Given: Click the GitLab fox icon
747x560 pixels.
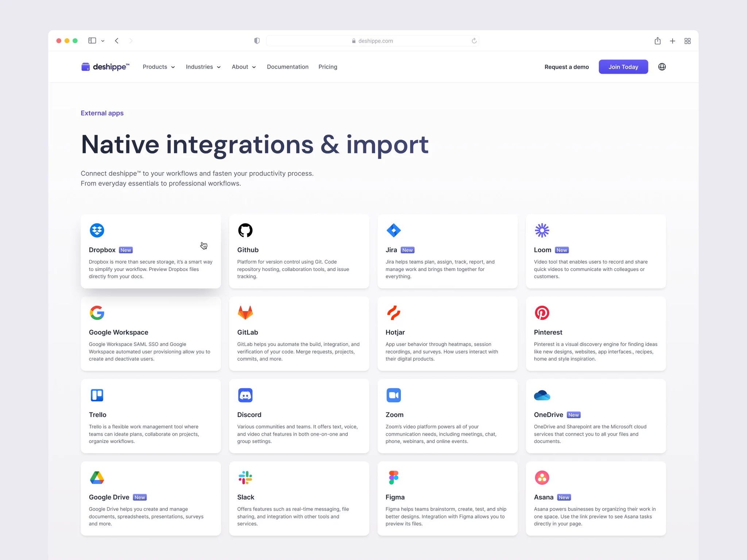Looking at the screenshot, I should click(245, 313).
